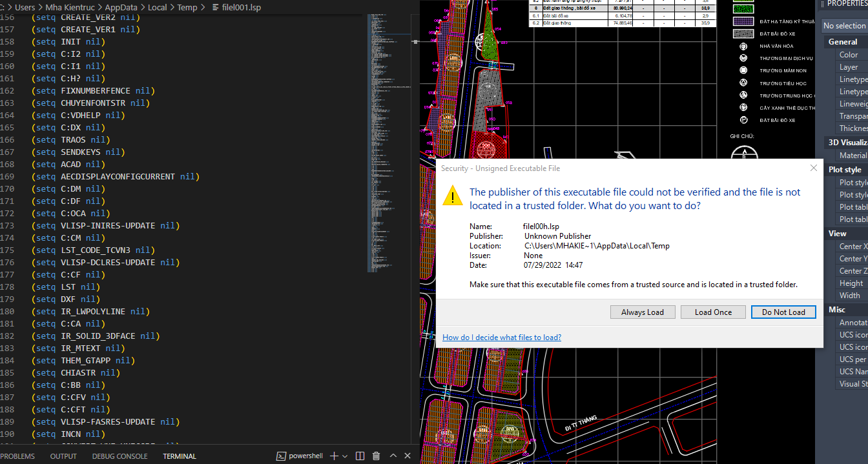Click the Always Load button
The image size is (868, 464).
[643, 312]
